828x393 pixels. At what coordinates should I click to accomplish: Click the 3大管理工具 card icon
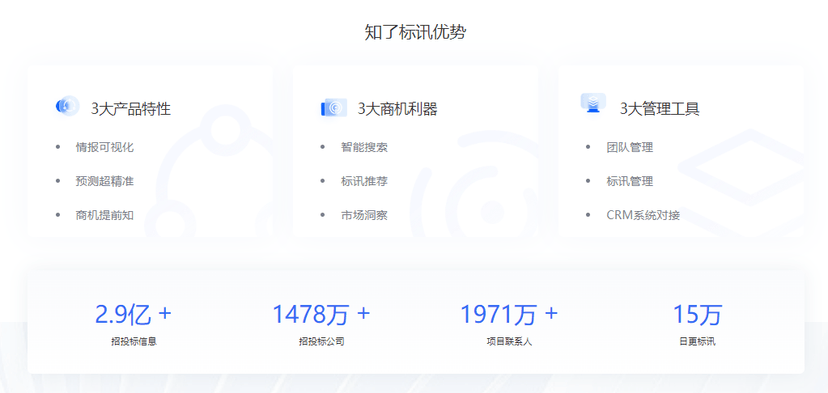point(594,103)
